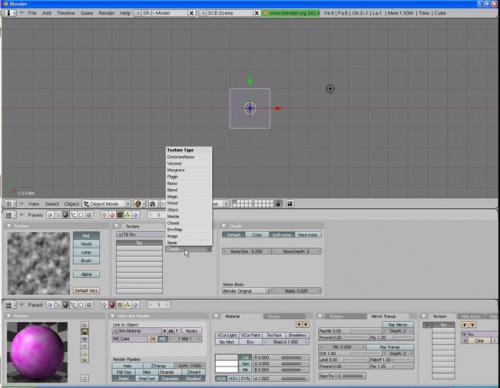Set material preview to monkey icon
Image resolution: width=500 pixels, height=388 pixels.
click(85, 346)
